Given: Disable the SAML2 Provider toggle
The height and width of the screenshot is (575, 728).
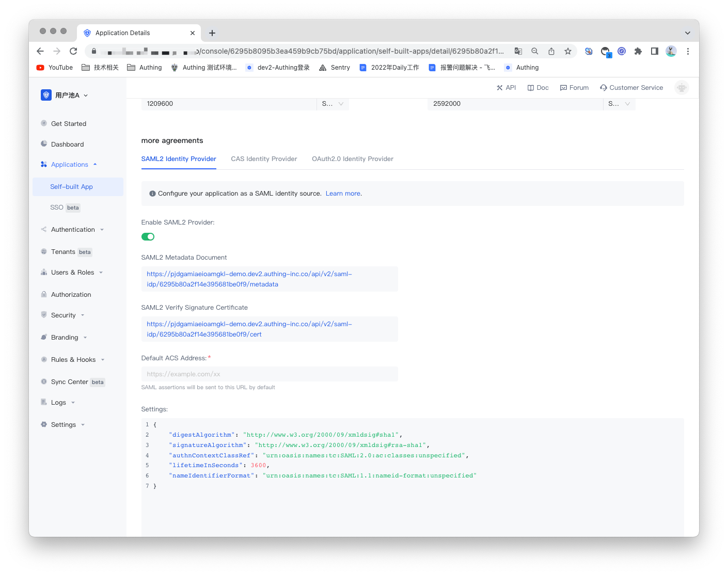Looking at the screenshot, I should pyautogui.click(x=148, y=236).
